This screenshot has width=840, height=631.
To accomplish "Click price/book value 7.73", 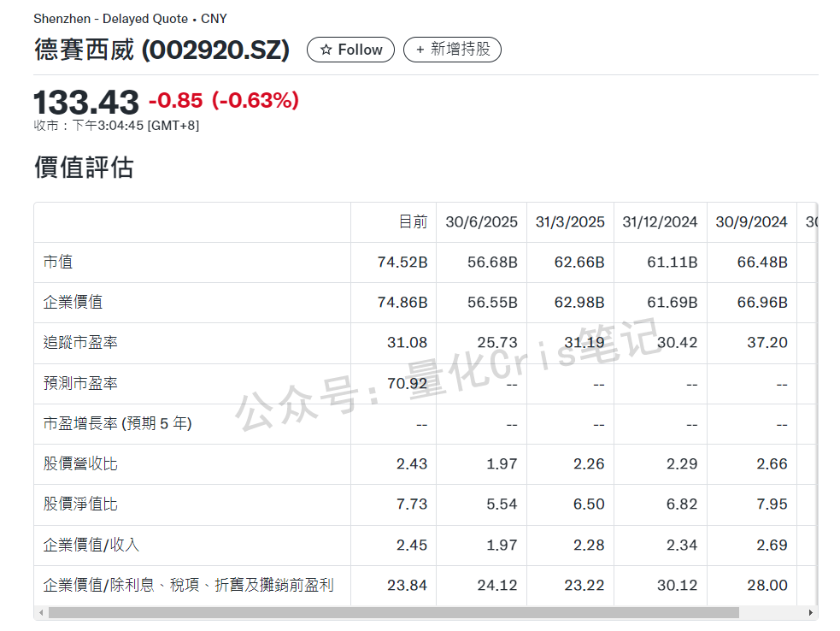I will (412, 504).
